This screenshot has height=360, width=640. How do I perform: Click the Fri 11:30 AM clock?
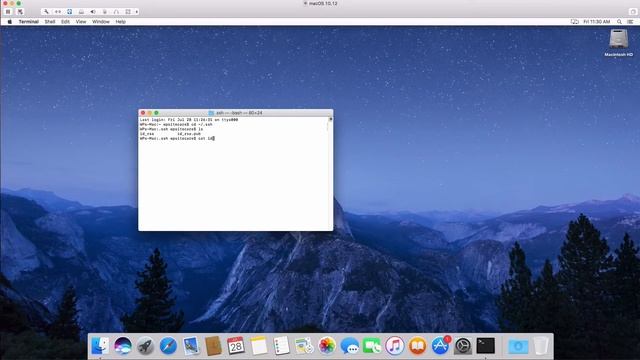point(596,22)
